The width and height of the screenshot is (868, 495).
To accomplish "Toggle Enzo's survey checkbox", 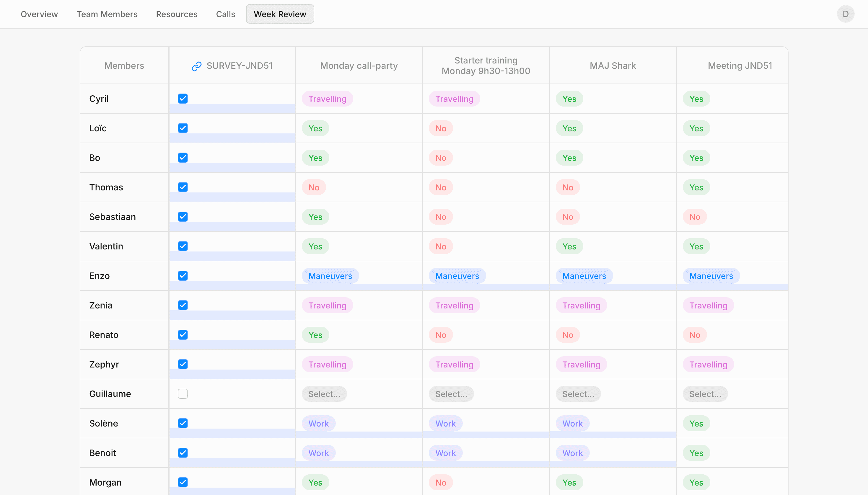I will pyautogui.click(x=183, y=275).
